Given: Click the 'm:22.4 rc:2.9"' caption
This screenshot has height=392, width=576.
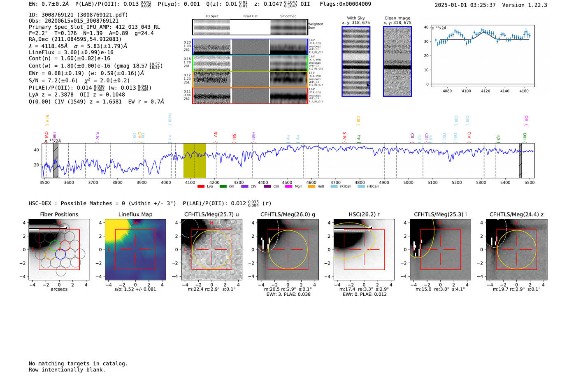Looking at the screenshot, I should pyautogui.click(x=212, y=289).
